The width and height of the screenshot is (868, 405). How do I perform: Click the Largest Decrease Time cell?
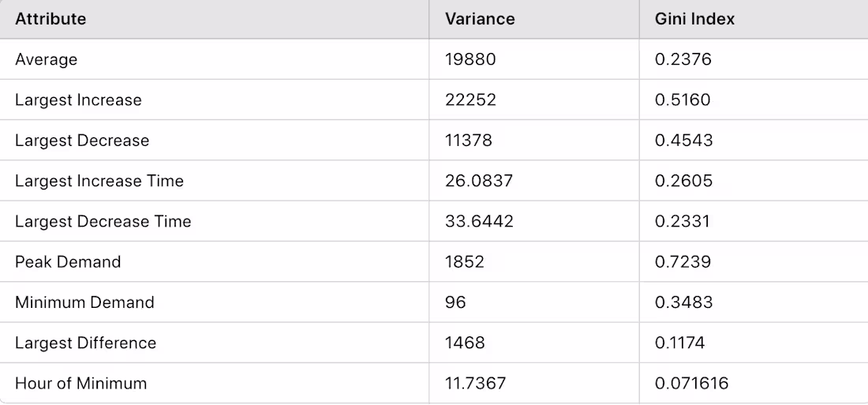click(103, 221)
